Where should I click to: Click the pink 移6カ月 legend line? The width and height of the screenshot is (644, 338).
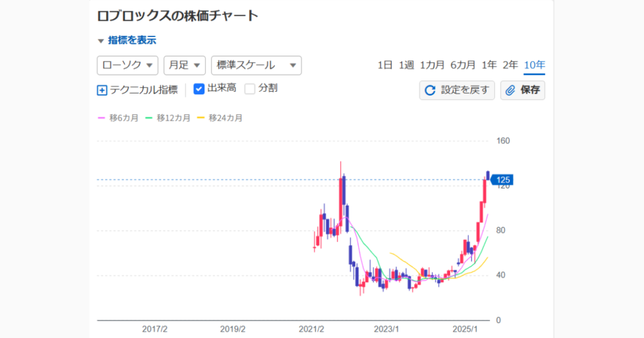coord(101,118)
